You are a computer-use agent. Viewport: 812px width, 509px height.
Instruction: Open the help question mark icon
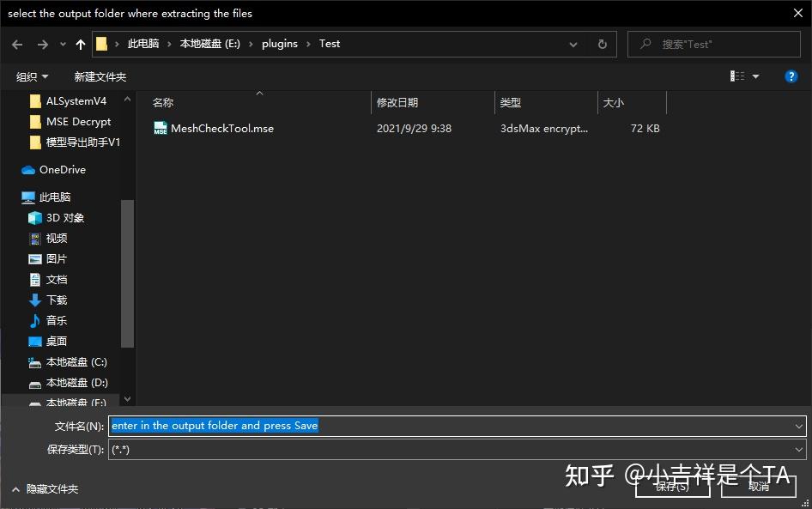pyautogui.click(x=791, y=76)
